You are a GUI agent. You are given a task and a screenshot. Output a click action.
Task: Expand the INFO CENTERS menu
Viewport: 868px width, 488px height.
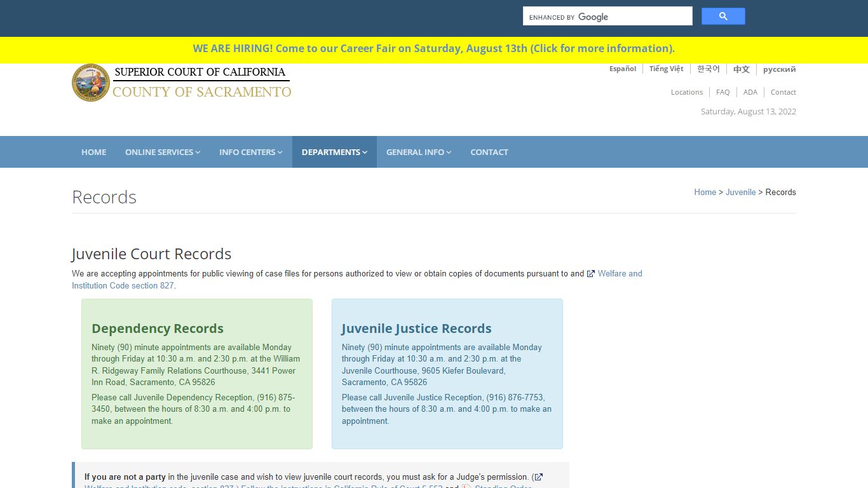pyautogui.click(x=251, y=152)
